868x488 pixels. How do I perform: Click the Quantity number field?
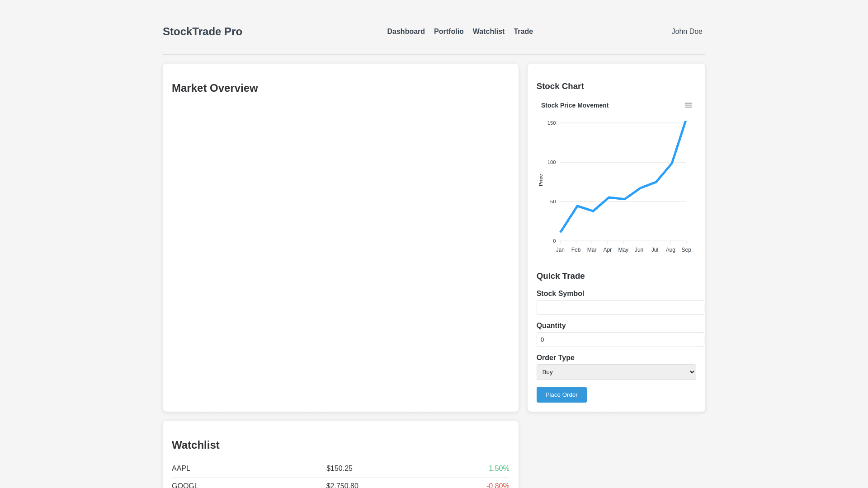pyautogui.click(x=620, y=340)
